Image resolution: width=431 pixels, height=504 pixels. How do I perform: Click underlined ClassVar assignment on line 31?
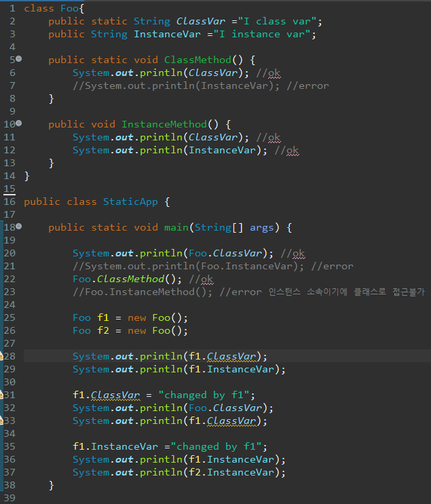point(115,395)
